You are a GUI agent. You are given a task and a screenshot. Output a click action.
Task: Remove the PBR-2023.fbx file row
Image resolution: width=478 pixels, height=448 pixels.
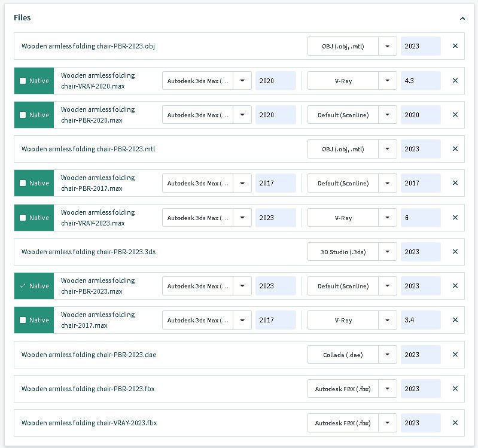tap(455, 389)
